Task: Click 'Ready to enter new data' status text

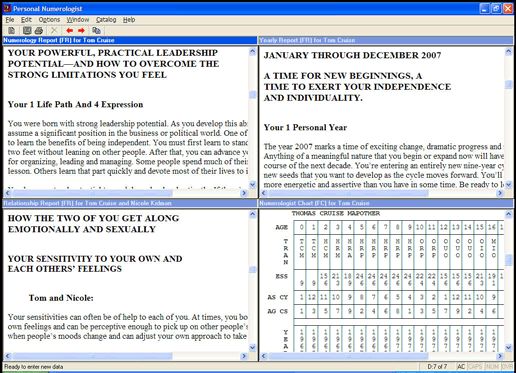Action: pos(33,367)
